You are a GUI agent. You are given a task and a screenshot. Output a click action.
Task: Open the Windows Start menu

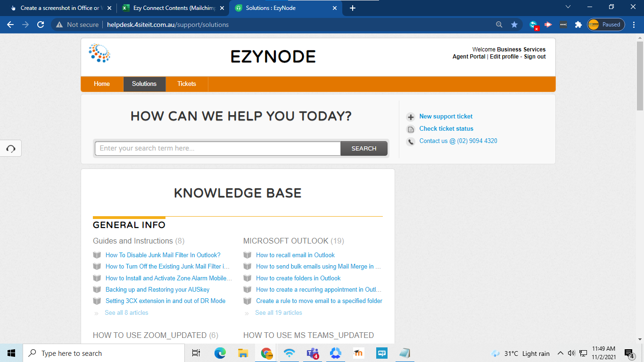tap(11, 353)
